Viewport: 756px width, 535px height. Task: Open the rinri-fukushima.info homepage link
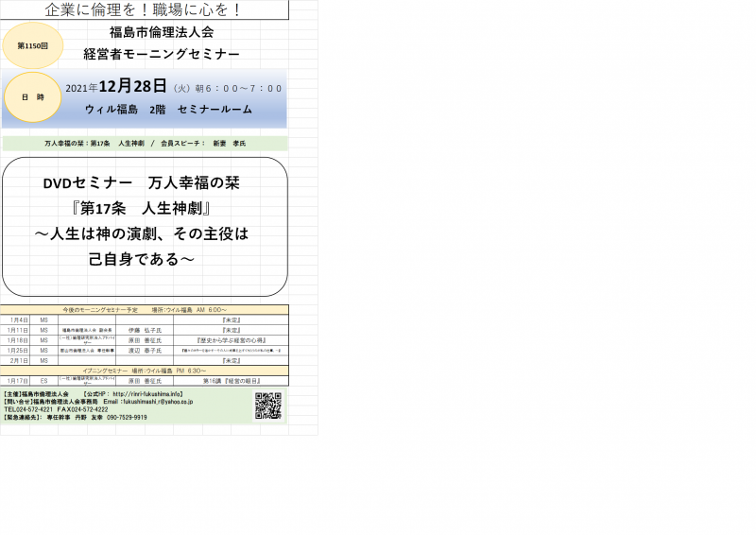coord(147,394)
